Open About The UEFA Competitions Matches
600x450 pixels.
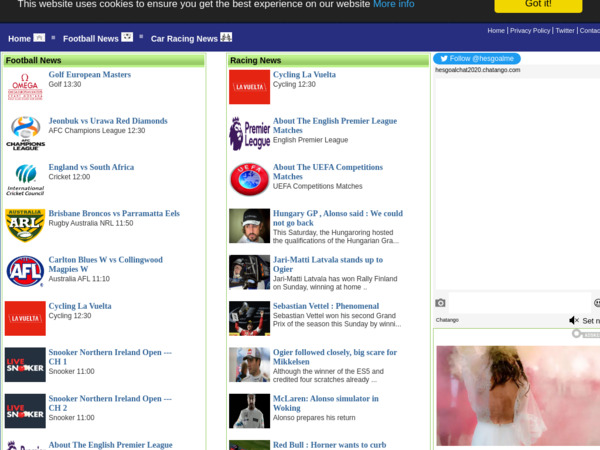pos(328,172)
